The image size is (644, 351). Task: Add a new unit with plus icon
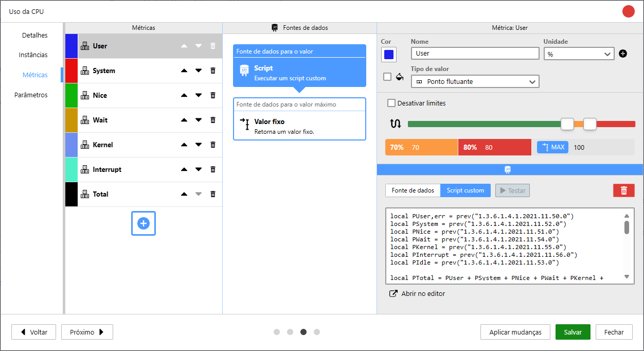coord(623,54)
